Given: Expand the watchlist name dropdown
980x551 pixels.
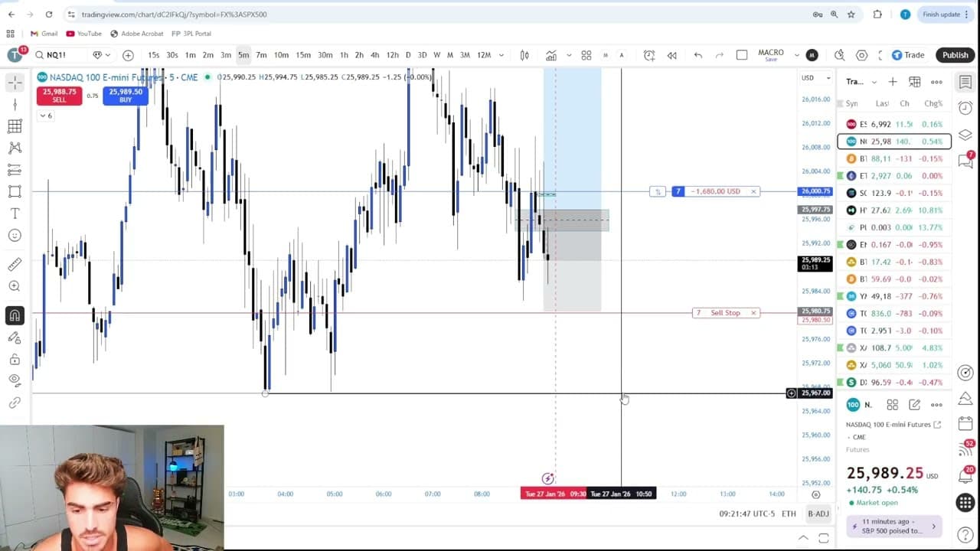Looking at the screenshot, I should pos(861,82).
